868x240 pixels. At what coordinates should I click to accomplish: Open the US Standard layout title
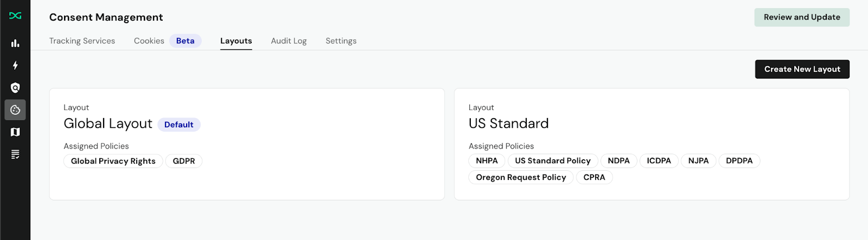[508, 124]
